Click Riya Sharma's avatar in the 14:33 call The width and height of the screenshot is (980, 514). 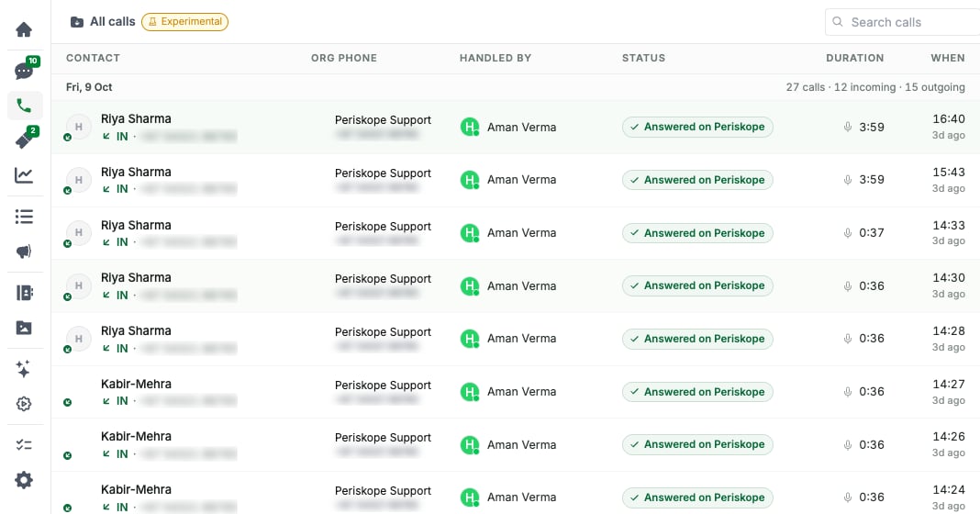(x=79, y=232)
